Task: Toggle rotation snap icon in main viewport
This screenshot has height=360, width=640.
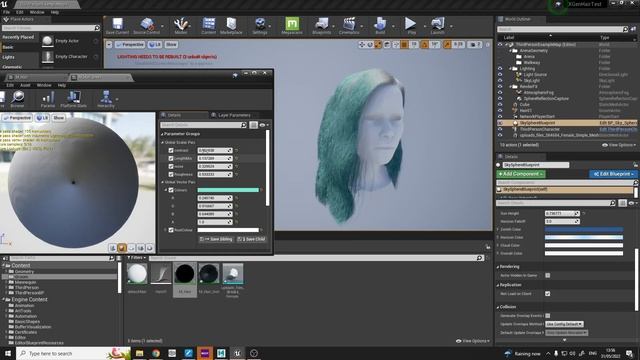Action: pyautogui.click(x=424, y=44)
